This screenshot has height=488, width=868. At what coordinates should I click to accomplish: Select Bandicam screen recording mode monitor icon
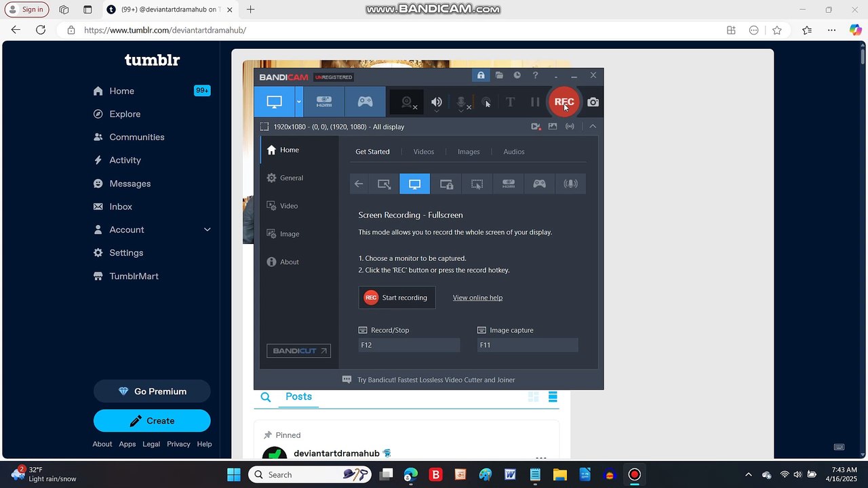(x=274, y=102)
